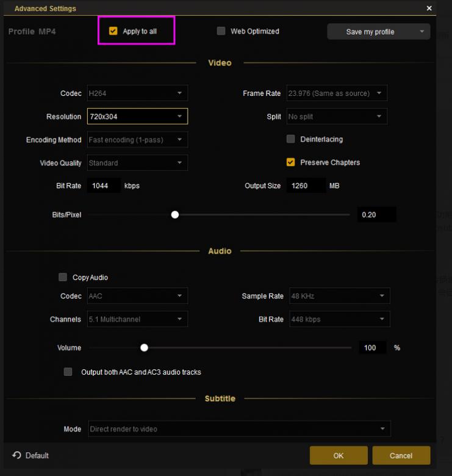Click the Default reset icon
This screenshot has height=476, width=452.
[16, 455]
